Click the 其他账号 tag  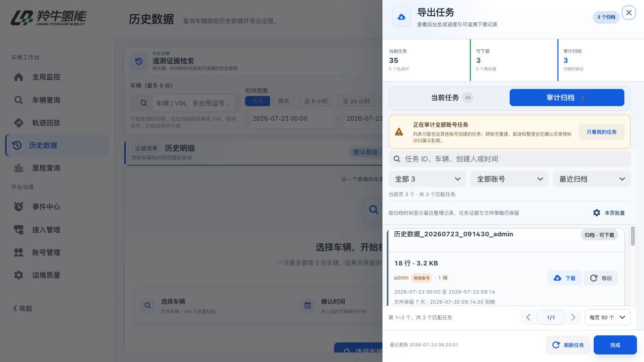422,278
